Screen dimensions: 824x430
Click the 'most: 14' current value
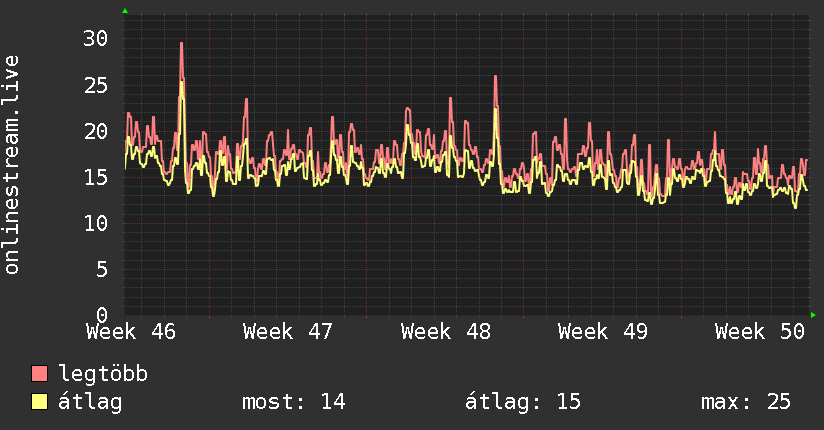294,402
